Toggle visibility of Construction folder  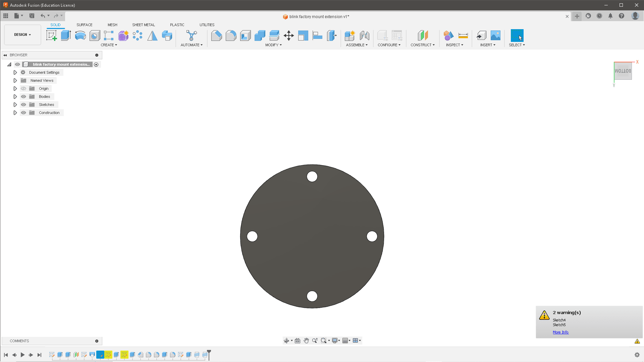coord(23,112)
